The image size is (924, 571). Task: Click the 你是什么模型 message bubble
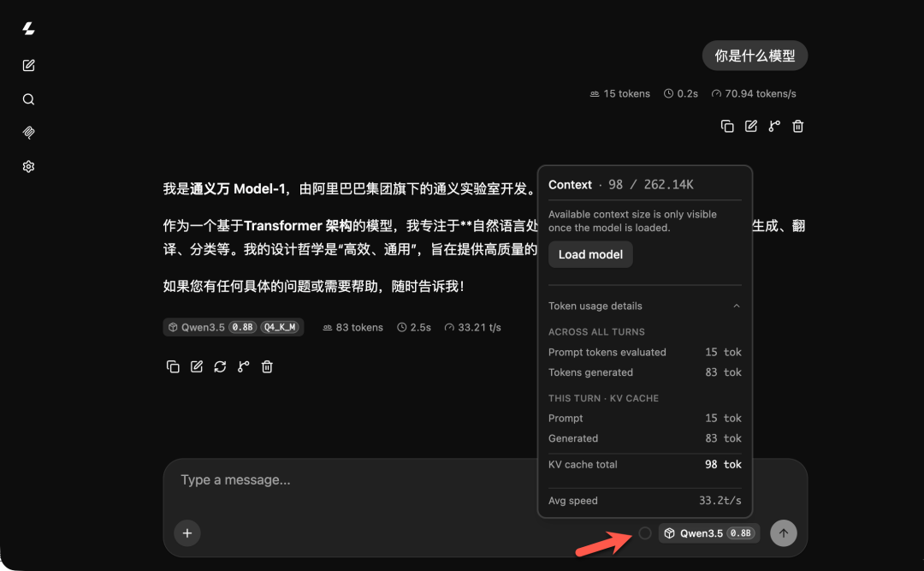point(755,56)
